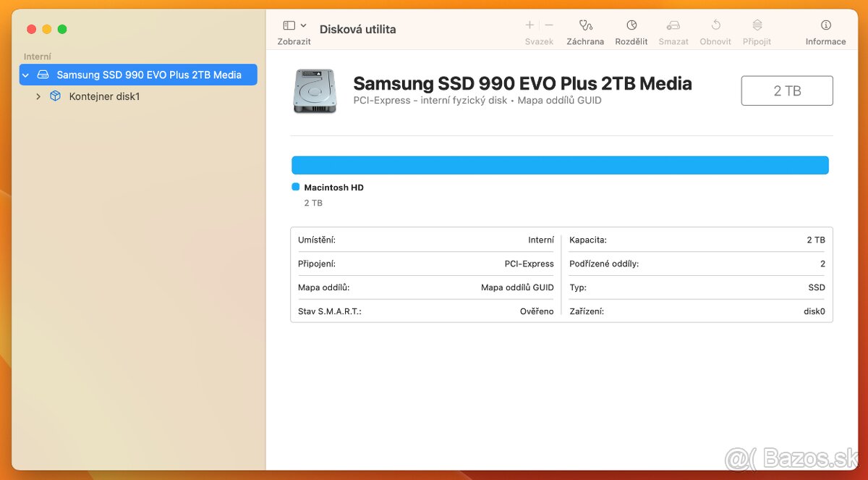This screenshot has width=868, height=480.
Task: Open the Informace info panel
Action: [x=825, y=25]
